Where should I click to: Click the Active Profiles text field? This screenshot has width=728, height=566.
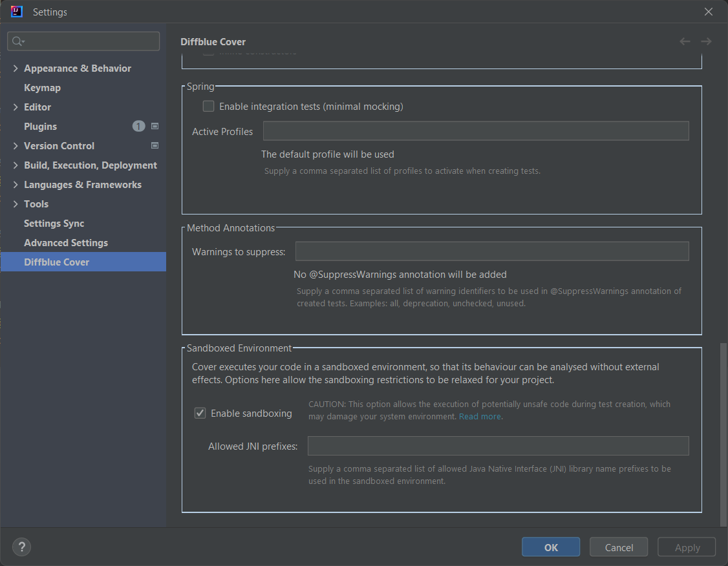tap(475, 131)
